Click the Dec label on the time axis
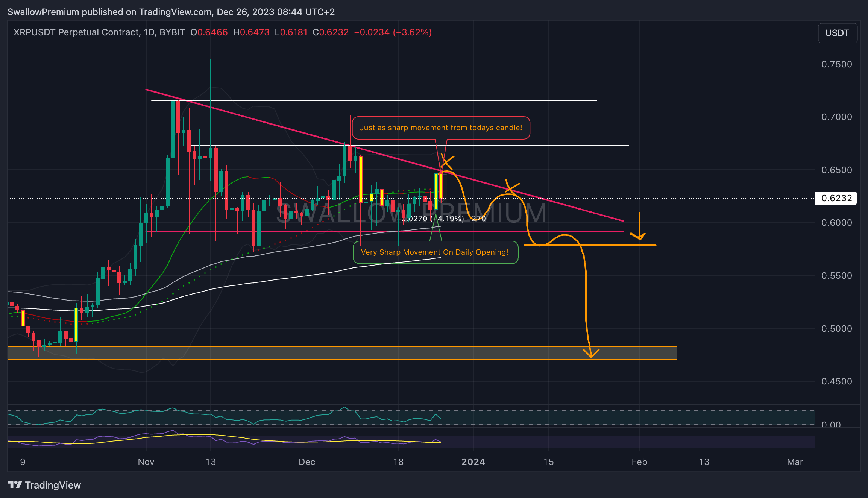Screen dimensions: 868x498 click(307, 462)
